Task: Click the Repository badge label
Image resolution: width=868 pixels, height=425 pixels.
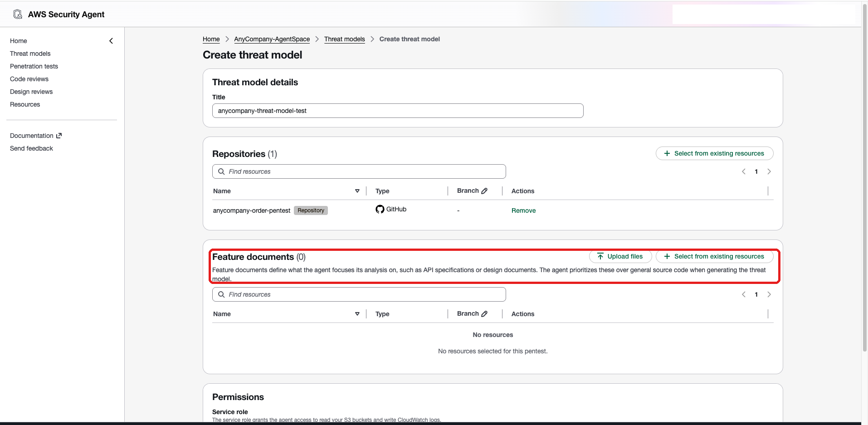Action: pyautogui.click(x=311, y=210)
